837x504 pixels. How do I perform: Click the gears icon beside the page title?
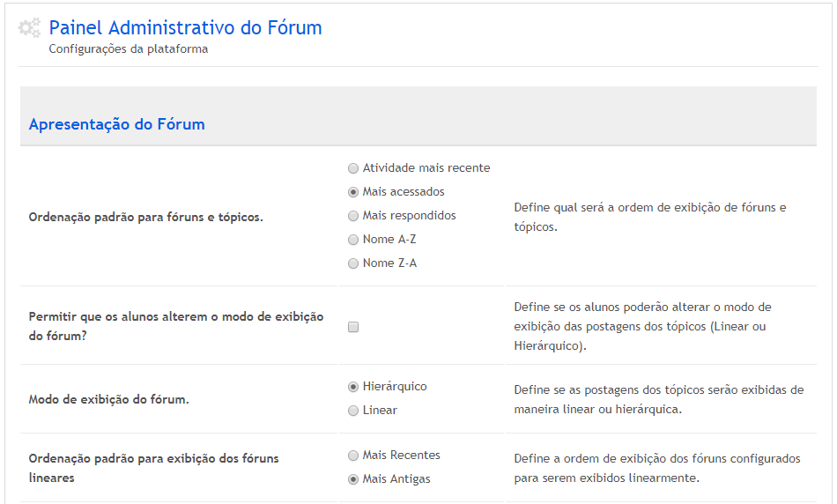pyautogui.click(x=30, y=29)
